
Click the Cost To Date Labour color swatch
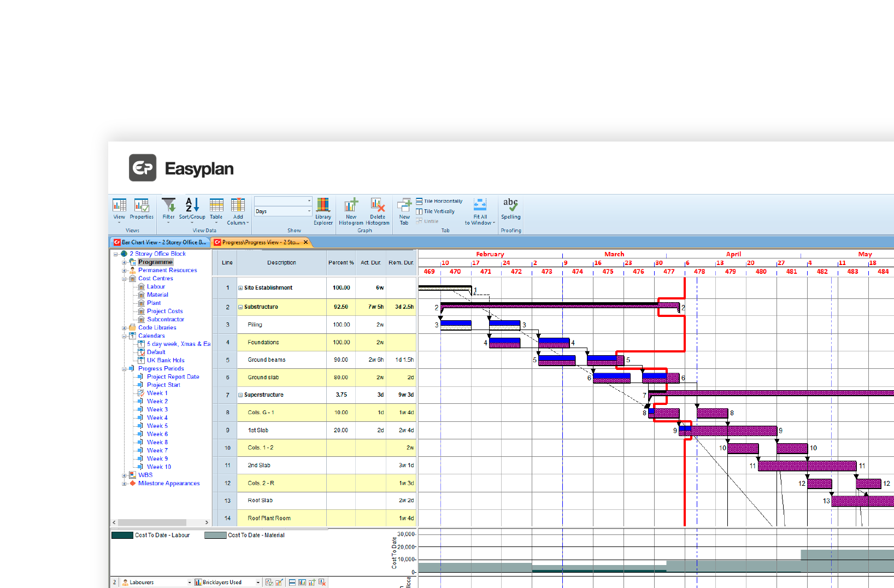click(123, 535)
